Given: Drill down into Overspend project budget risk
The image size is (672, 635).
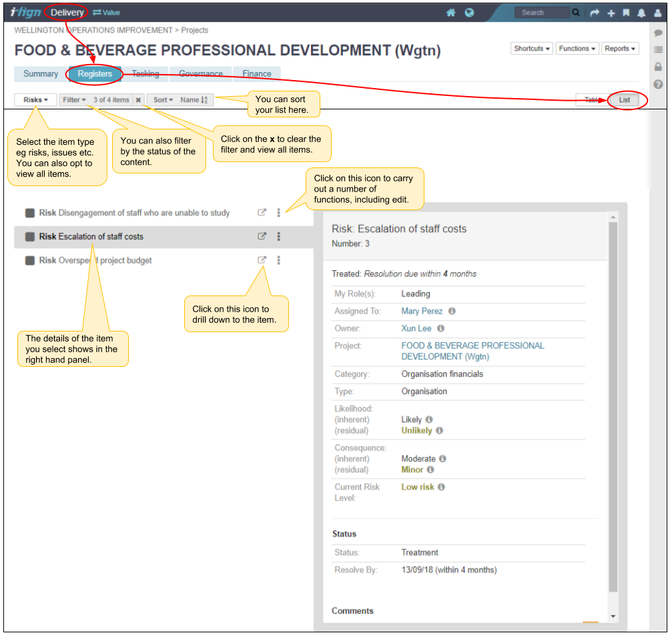Looking at the screenshot, I should 262,260.
